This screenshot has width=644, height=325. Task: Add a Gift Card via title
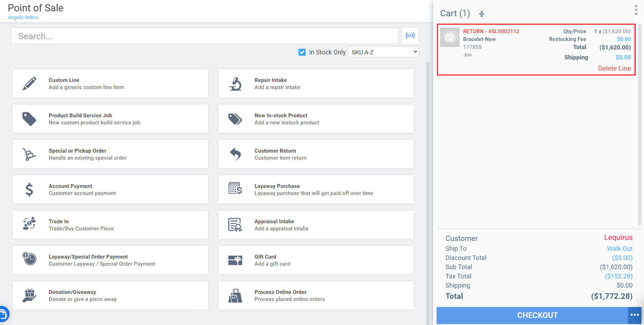(x=265, y=257)
